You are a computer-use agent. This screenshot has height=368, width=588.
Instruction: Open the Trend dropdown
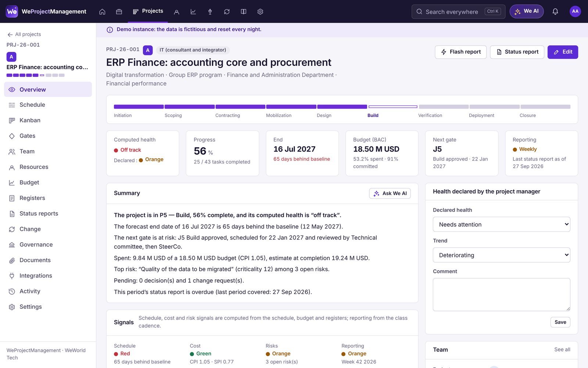(x=501, y=255)
